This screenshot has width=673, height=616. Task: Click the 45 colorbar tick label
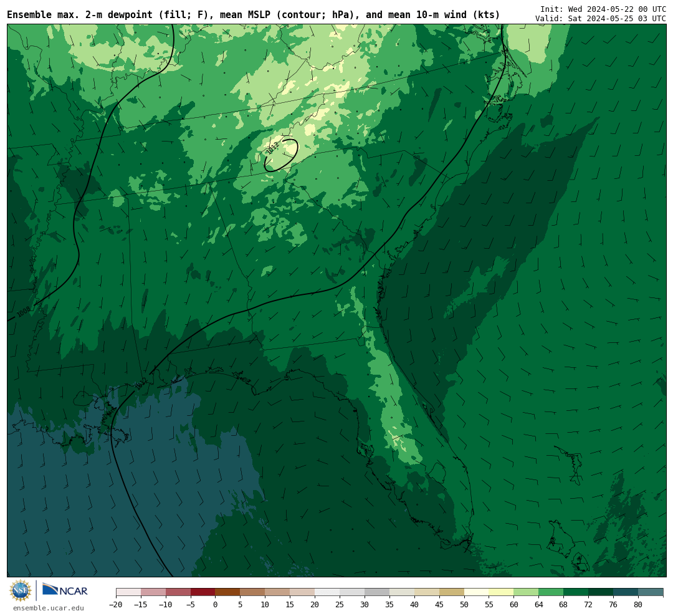point(439,604)
